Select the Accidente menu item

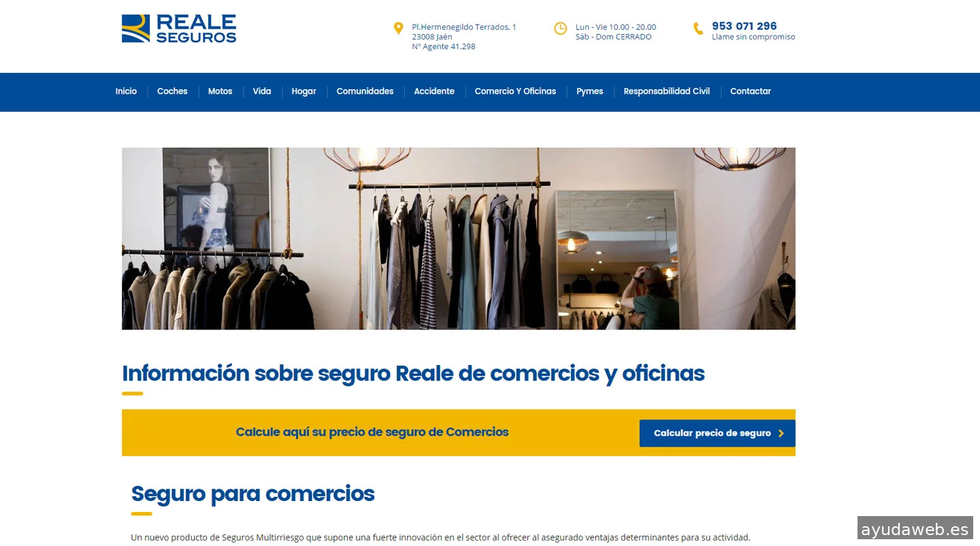434,91
